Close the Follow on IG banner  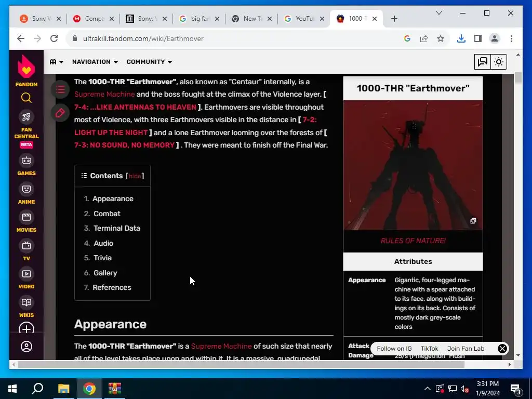pyautogui.click(x=502, y=349)
